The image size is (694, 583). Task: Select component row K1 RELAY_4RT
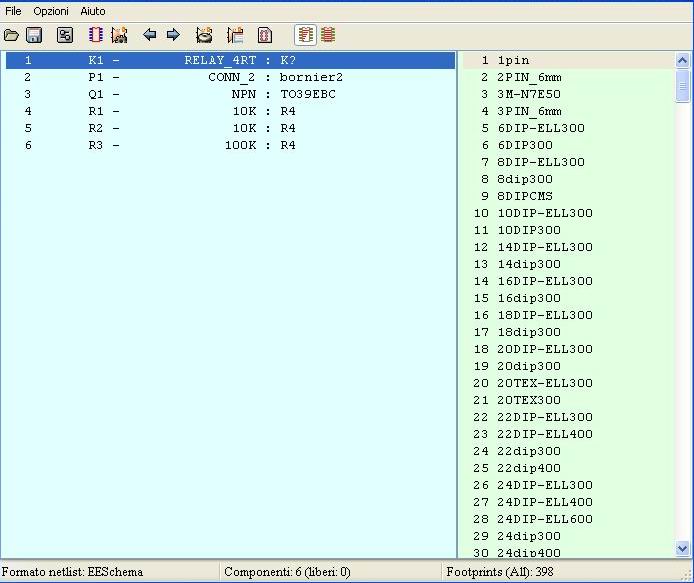[x=230, y=60]
